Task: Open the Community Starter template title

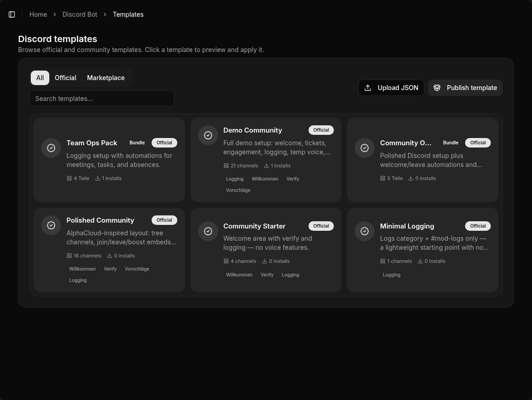Action: [254, 226]
